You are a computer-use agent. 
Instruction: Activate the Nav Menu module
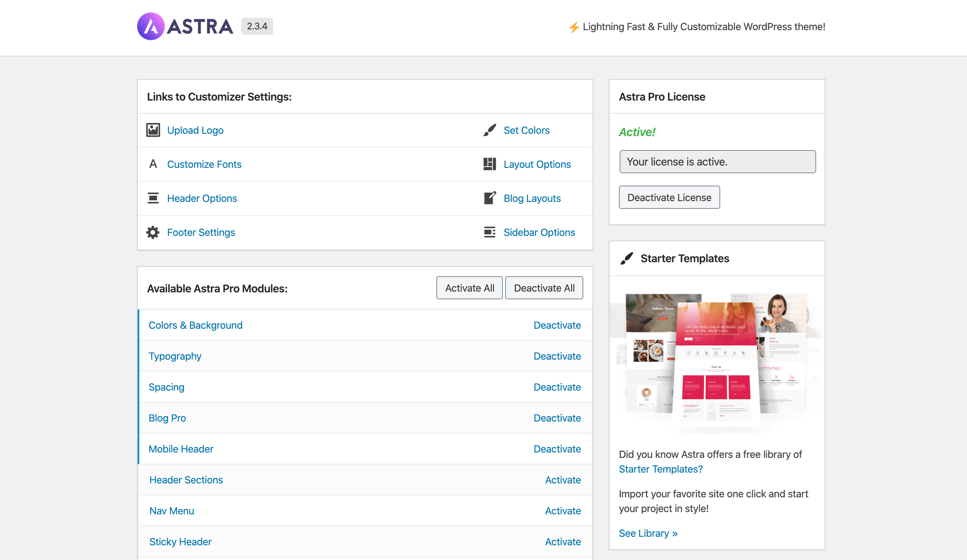[563, 511]
